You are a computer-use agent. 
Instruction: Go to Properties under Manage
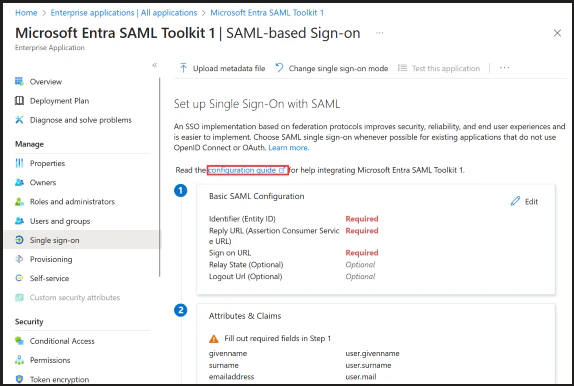click(x=47, y=163)
